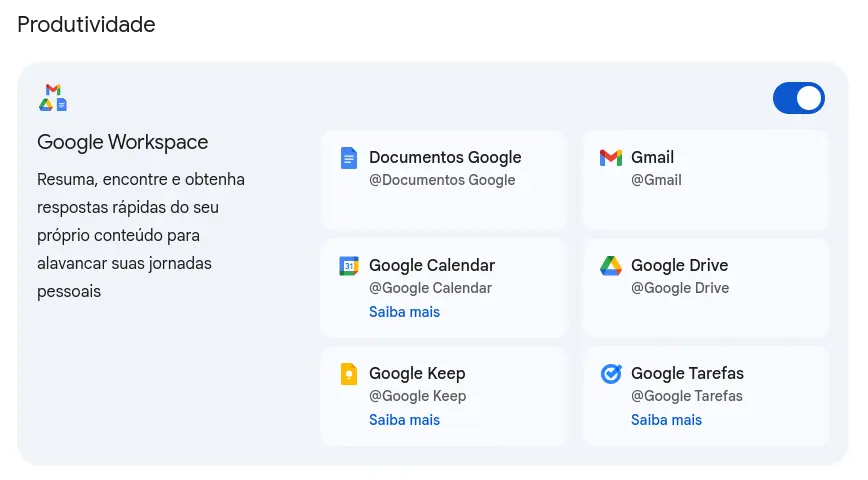Click the @Google Calendar handle
This screenshot has width=868, height=480.
(430, 288)
